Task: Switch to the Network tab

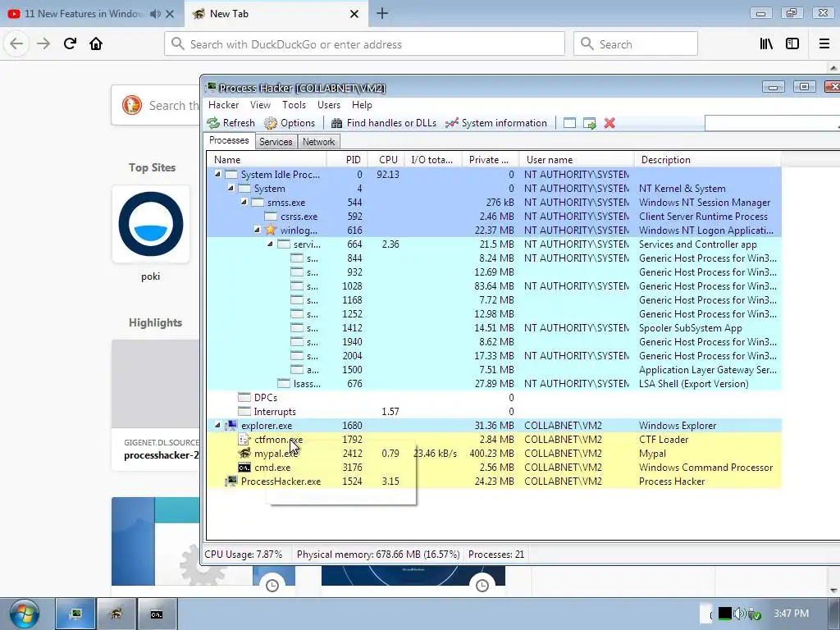Action: coord(319,142)
